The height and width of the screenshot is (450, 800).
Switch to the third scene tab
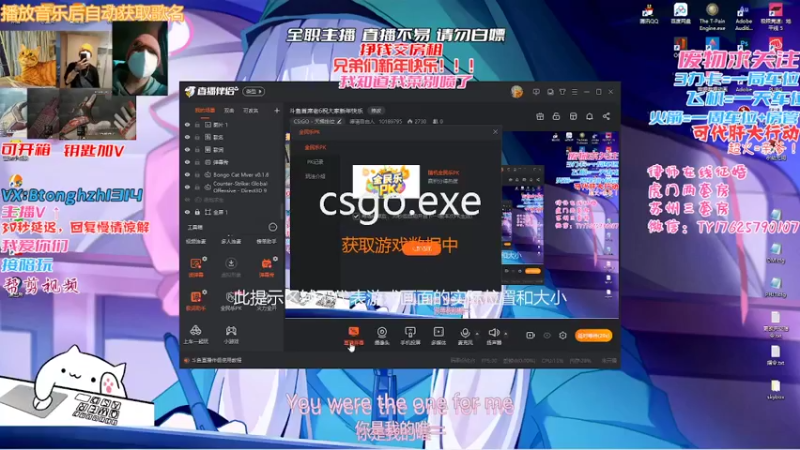coord(250,110)
